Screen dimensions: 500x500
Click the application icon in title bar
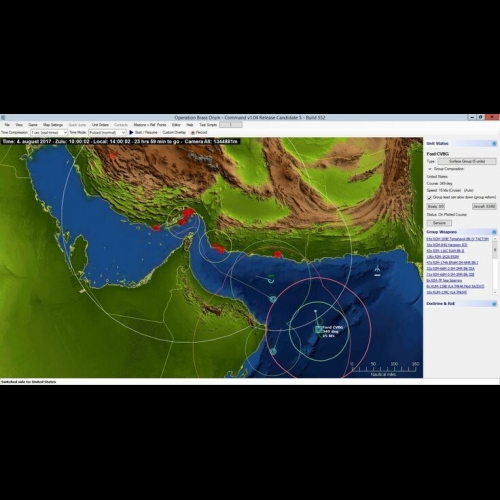point(3,117)
